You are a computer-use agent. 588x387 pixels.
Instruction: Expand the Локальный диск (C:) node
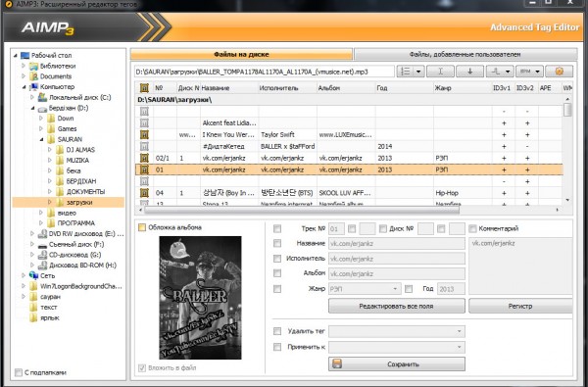pyautogui.click(x=32, y=97)
